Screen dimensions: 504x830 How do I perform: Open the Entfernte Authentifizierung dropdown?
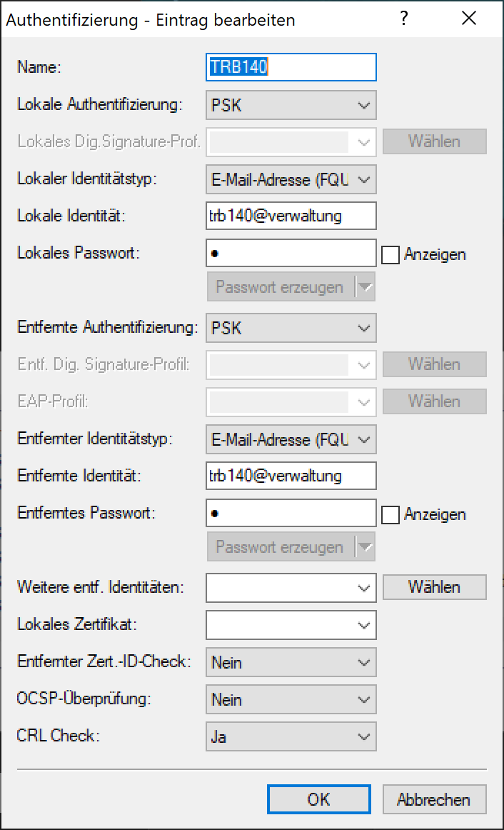pyautogui.click(x=291, y=328)
